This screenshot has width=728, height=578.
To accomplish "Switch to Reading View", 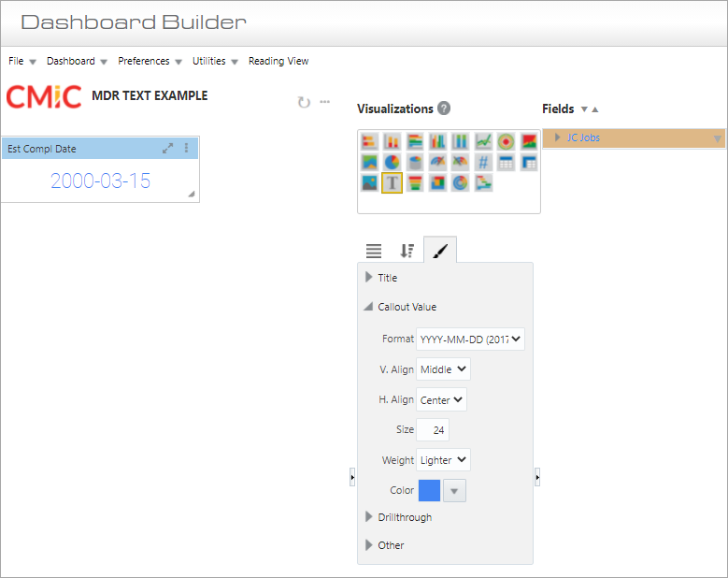I will [x=278, y=61].
